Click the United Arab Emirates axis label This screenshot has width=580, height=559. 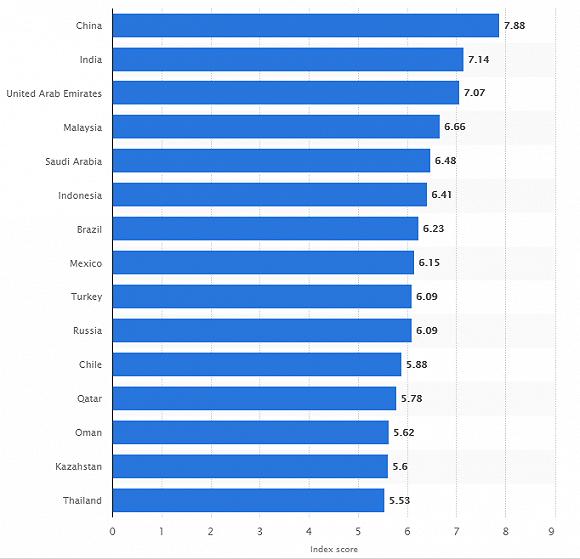(x=54, y=94)
